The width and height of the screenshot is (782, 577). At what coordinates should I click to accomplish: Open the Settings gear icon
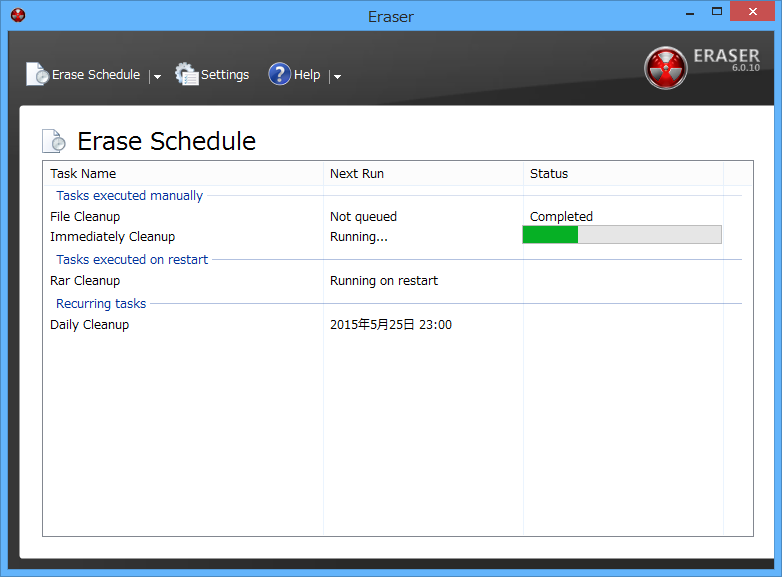pos(187,74)
